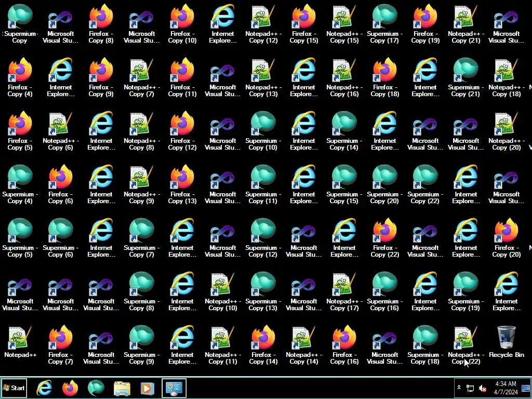
Task: Select Firefox - Copy (11) shortcut
Action: pos(182,77)
